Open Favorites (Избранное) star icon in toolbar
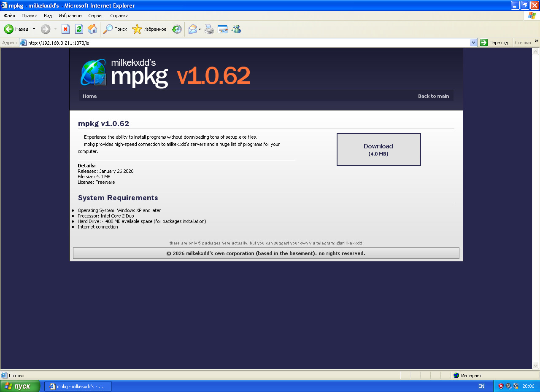This screenshot has height=392, width=540. (137, 29)
